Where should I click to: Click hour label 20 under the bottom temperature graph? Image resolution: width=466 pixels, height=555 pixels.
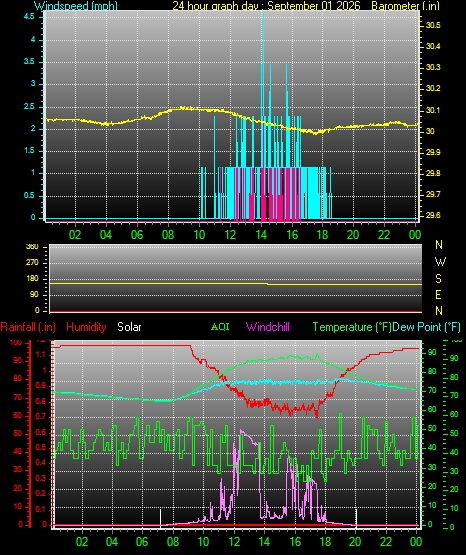[356, 542]
